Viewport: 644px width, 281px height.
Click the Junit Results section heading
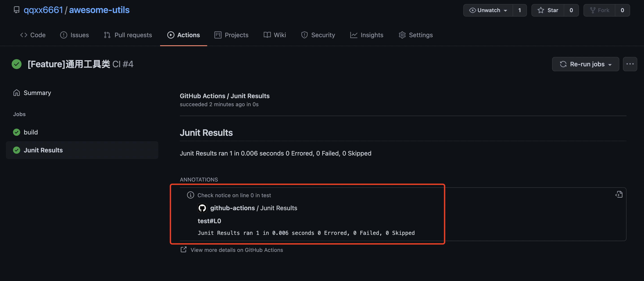[206, 133]
